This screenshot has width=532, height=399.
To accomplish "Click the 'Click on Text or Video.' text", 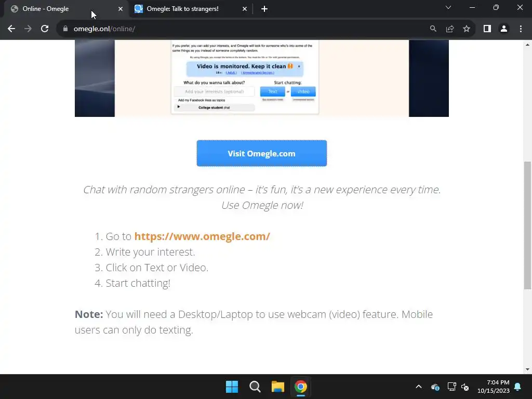I will point(157,268).
